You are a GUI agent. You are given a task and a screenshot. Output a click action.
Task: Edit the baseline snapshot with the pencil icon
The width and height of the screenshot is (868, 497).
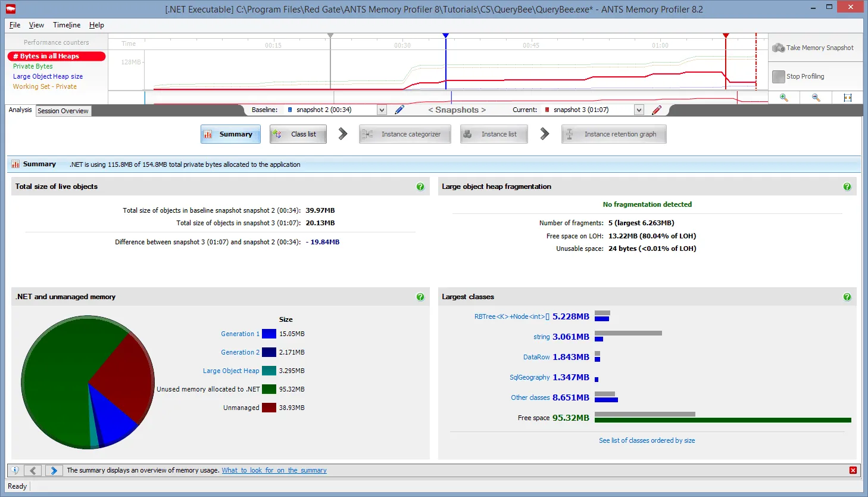pyautogui.click(x=399, y=110)
